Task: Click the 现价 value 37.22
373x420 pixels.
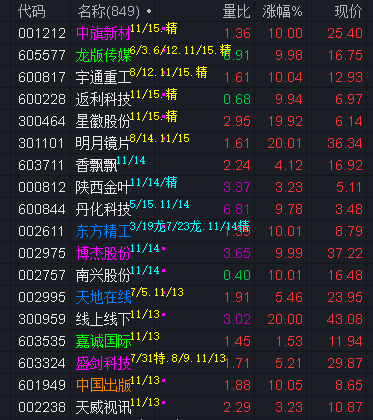Action: coord(345,253)
